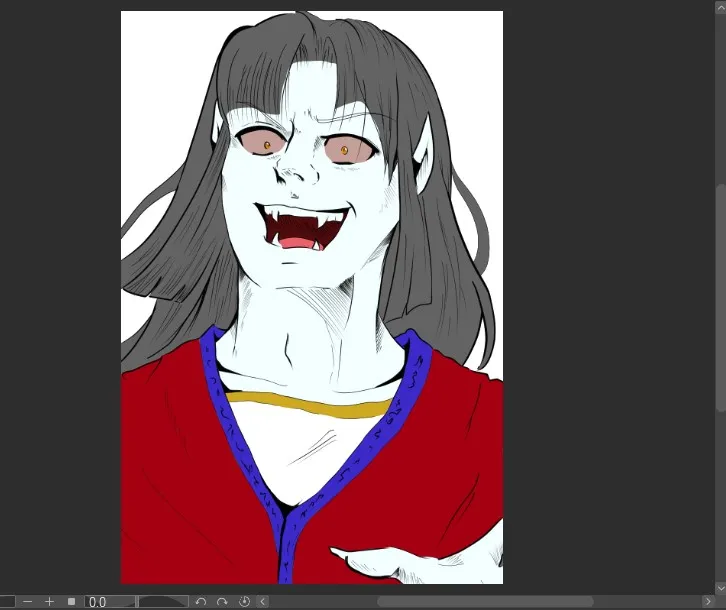Rotate the canvas right
Screen dimensions: 726x610
[x=222, y=601]
